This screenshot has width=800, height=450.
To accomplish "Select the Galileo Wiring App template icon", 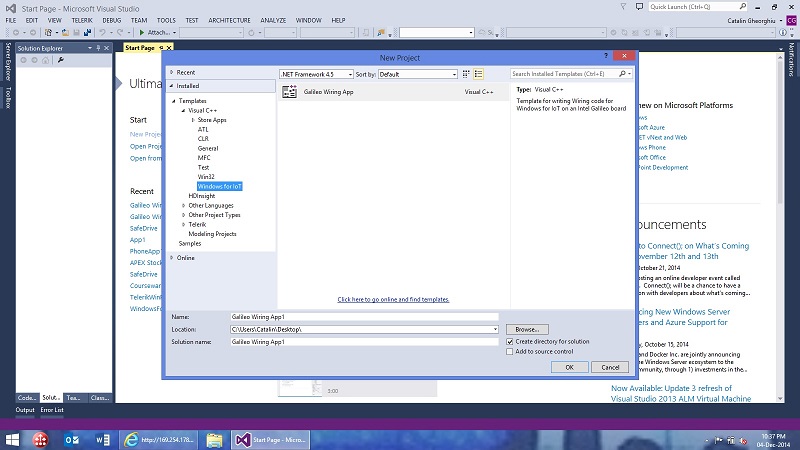I will [x=289, y=92].
